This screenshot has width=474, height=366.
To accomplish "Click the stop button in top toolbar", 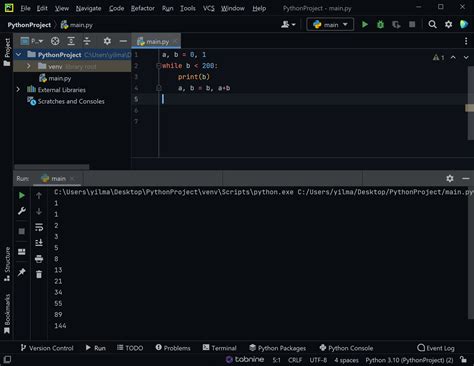I will [x=412, y=24].
